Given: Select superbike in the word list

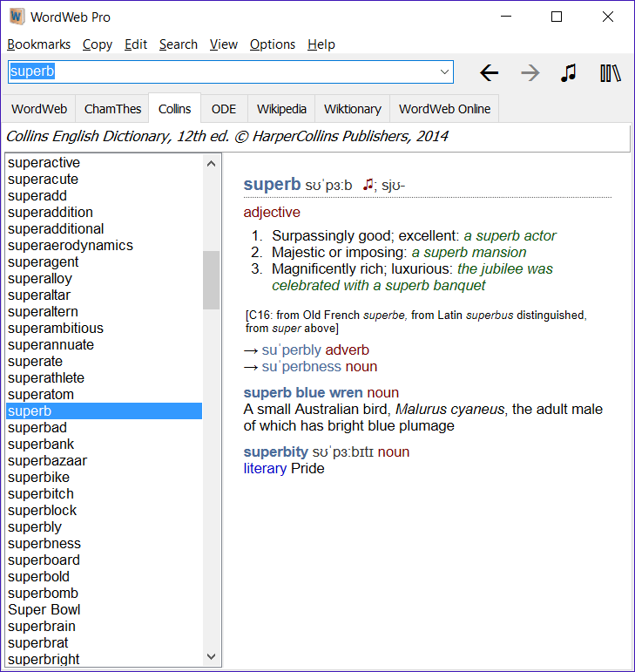Looking at the screenshot, I should [x=104, y=478].
